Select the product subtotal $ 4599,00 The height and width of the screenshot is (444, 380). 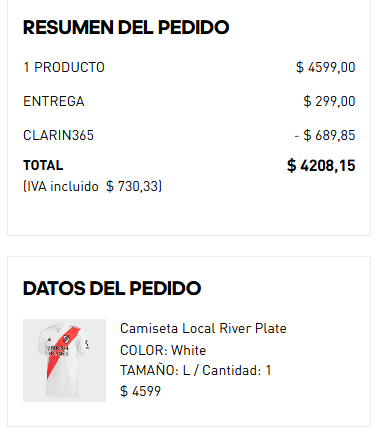tap(326, 67)
